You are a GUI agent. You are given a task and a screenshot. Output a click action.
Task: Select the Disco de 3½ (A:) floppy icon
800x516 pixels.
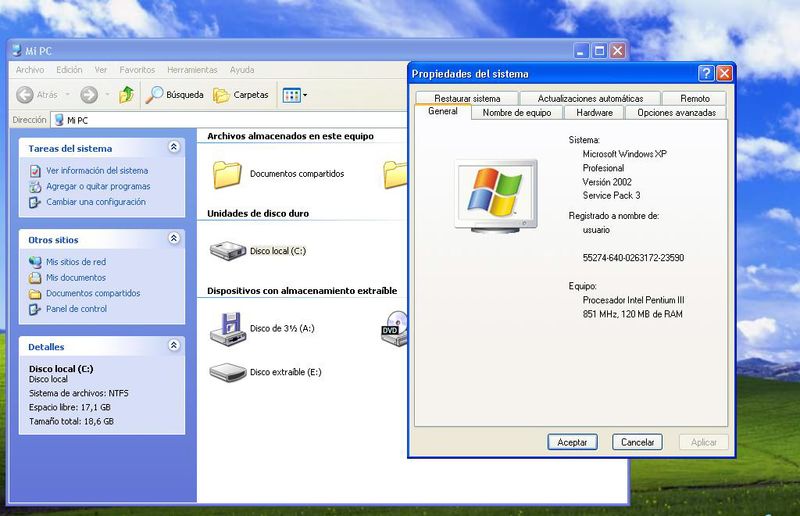[228, 329]
